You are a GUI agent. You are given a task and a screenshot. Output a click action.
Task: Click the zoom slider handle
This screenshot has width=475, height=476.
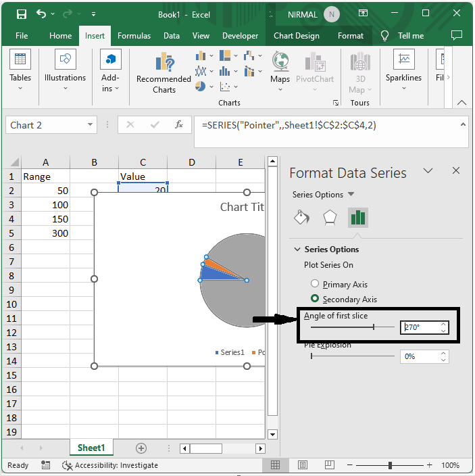pyautogui.click(x=390, y=465)
